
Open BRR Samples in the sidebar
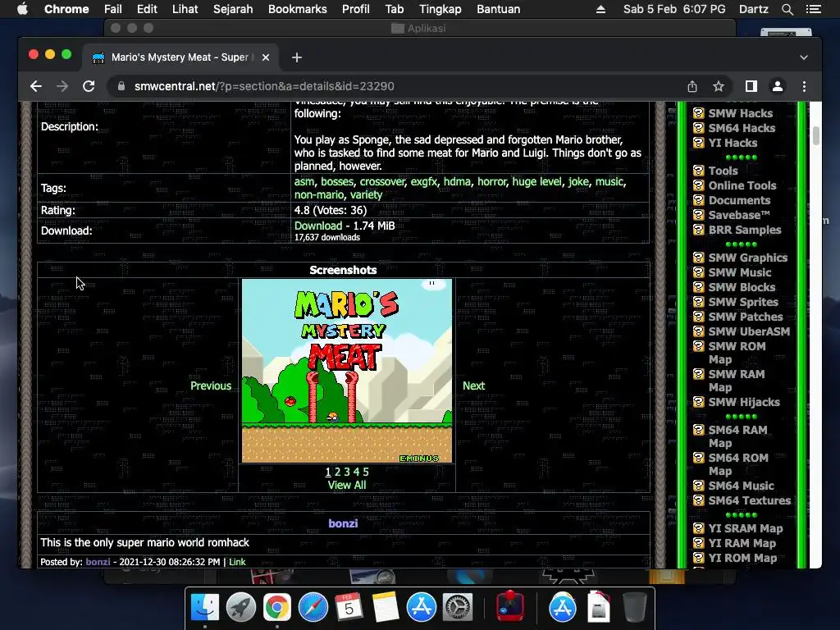tap(745, 230)
